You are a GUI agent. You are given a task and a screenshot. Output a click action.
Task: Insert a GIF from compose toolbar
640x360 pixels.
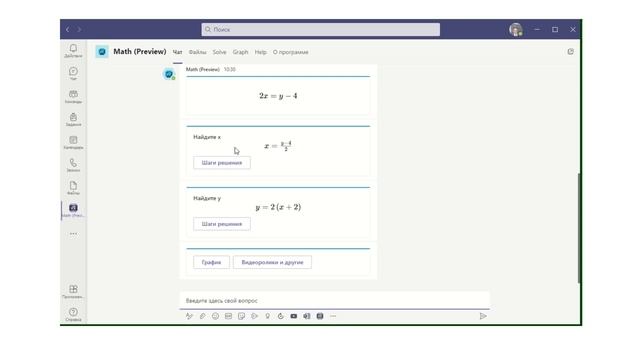click(x=228, y=316)
